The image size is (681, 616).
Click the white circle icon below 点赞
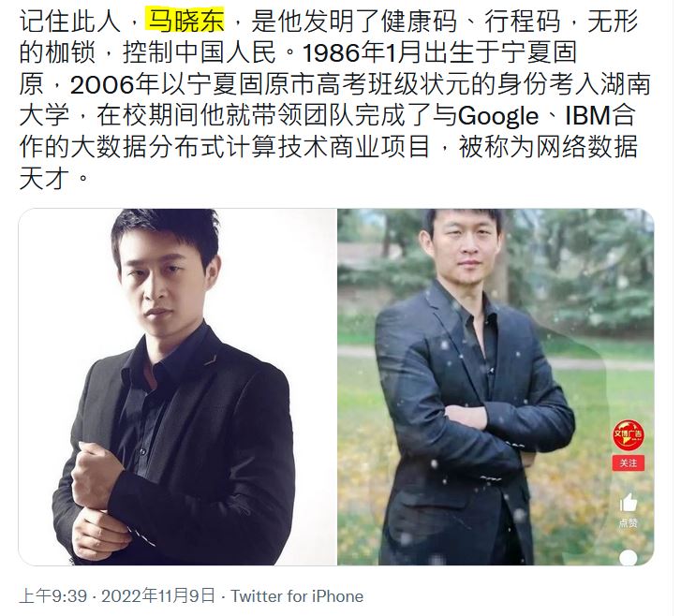click(628, 558)
